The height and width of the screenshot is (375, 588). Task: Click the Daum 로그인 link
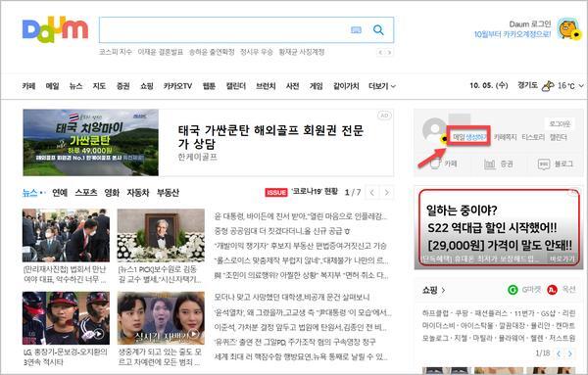click(x=530, y=23)
